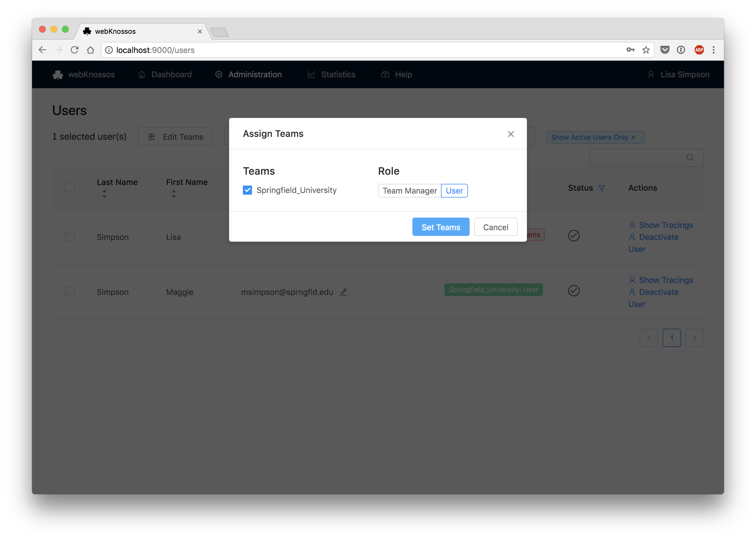Screen dimensions: 756x540
Task: Open a new browser tab
Action: click(x=220, y=32)
